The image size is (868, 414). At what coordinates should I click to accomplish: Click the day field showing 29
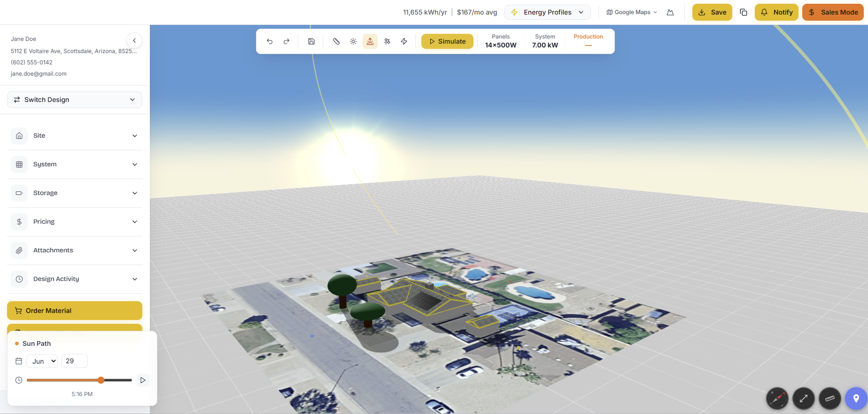(x=75, y=361)
